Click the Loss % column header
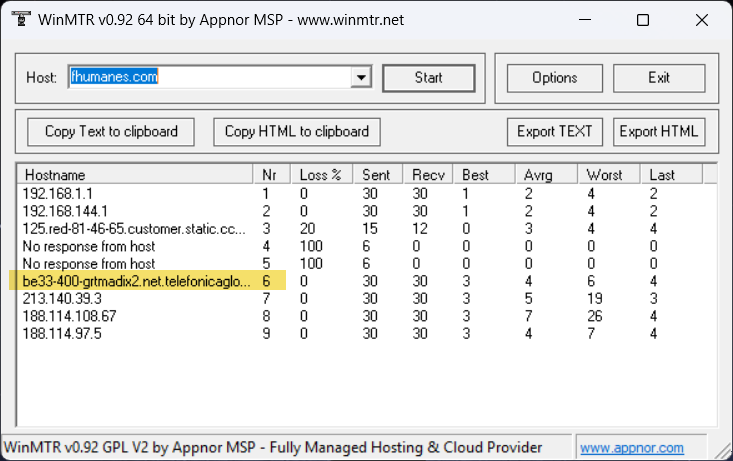This screenshot has width=733, height=461. click(320, 174)
